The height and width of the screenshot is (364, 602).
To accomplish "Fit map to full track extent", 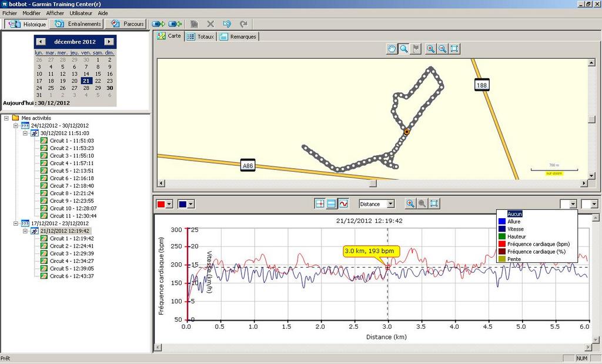I will 454,49.
